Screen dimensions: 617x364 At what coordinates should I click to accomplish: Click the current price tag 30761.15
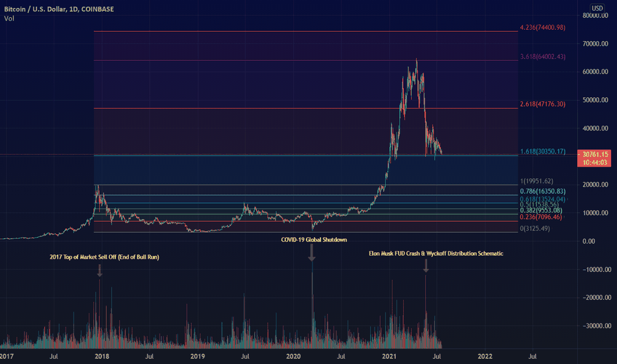pyautogui.click(x=594, y=158)
